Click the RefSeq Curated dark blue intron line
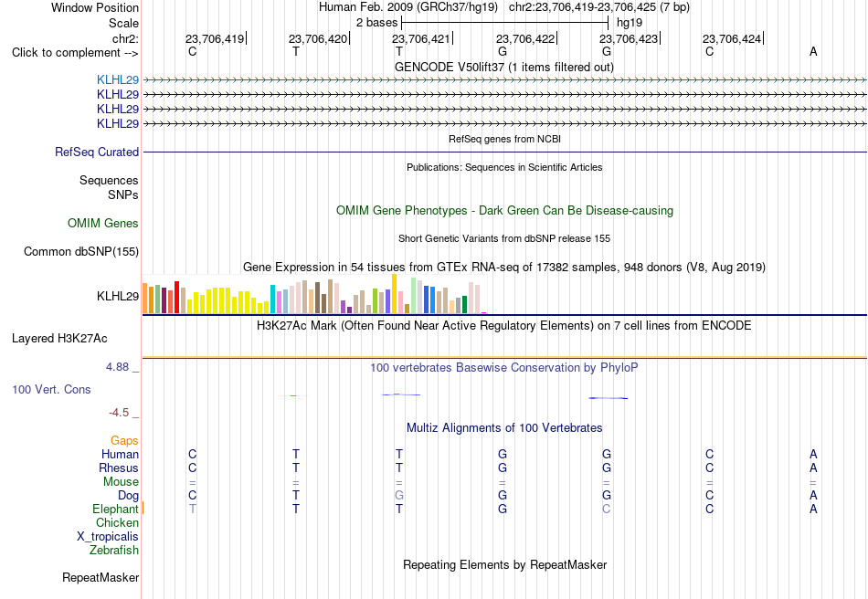 (x=504, y=152)
